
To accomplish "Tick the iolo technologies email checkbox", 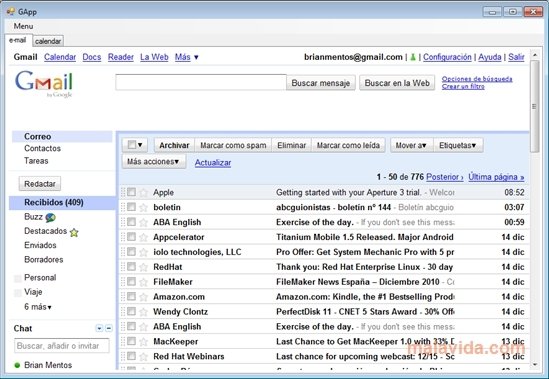I will pyautogui.click(x=131, y=251).
